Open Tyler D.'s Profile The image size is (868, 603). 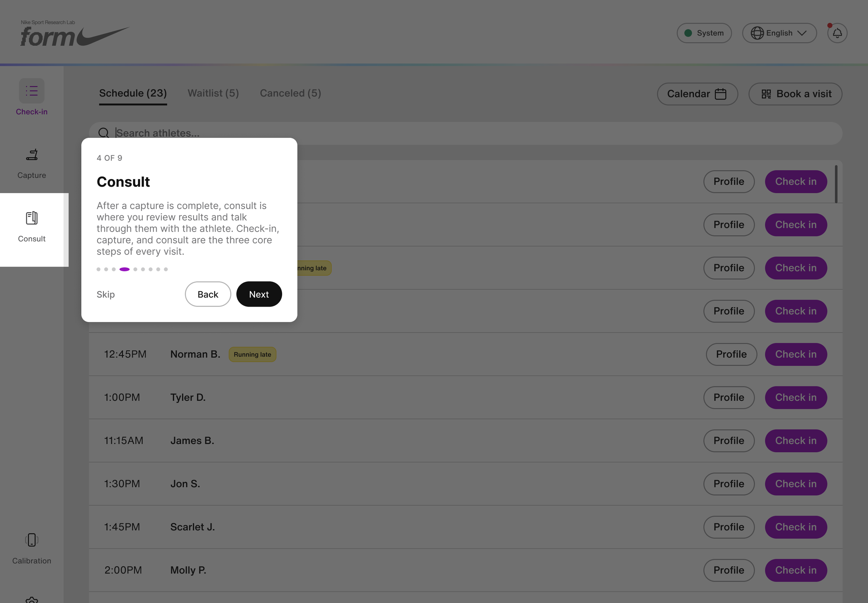[x=729, y=397]
